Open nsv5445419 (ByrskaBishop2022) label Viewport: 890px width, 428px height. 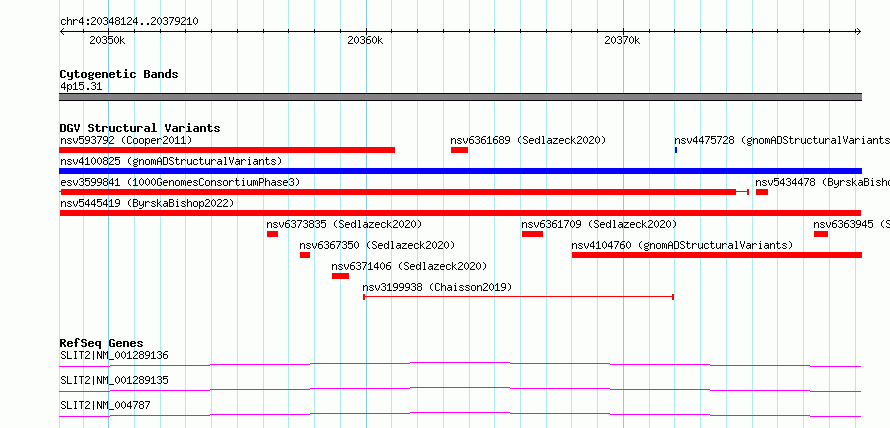[146, 203]
